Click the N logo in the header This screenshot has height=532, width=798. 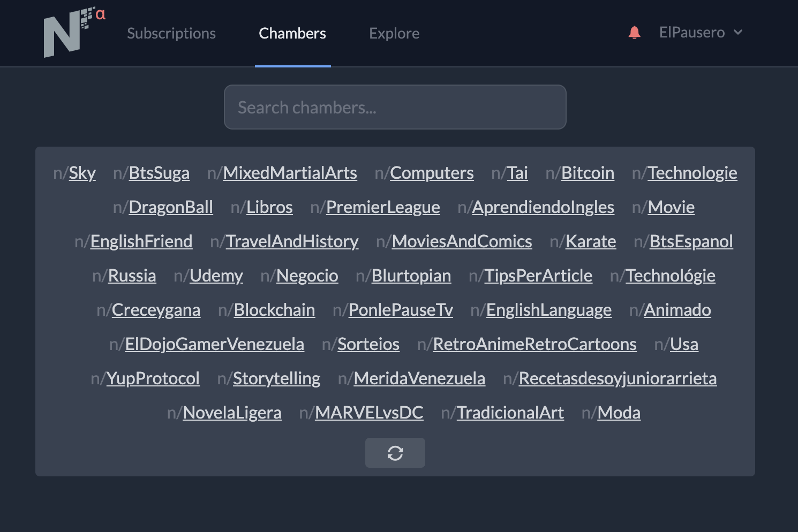(74, 32)
